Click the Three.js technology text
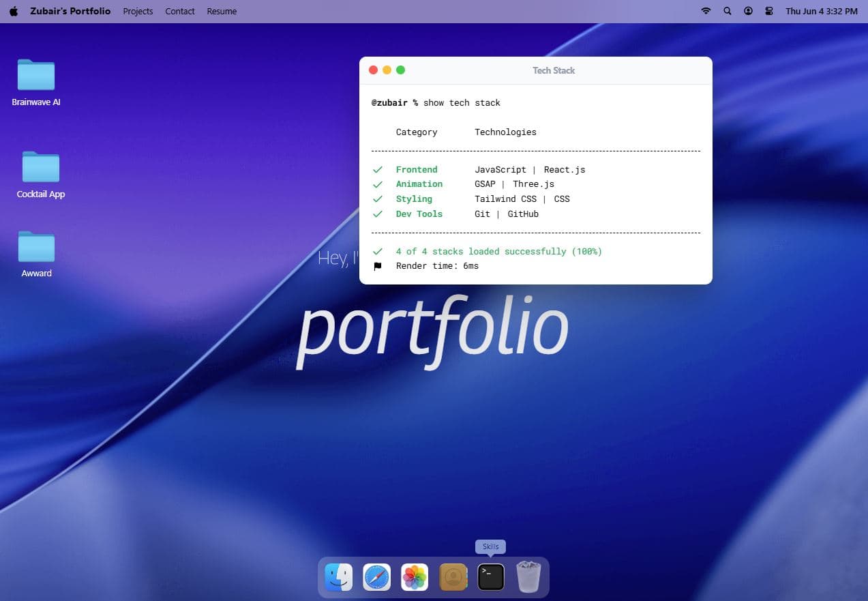 point(534,184)
